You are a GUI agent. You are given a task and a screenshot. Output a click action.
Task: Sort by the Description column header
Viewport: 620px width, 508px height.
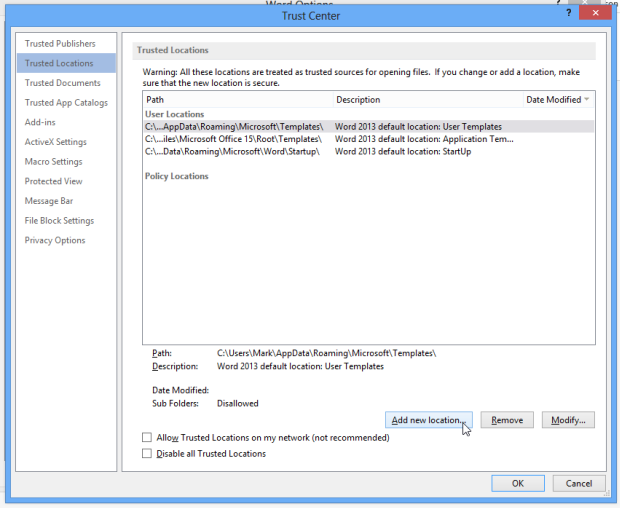click(428, 100)
